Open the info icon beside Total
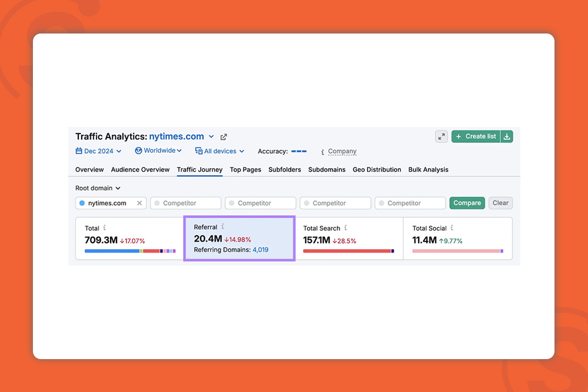Screen dimensions: 588x392 (105, 227)
